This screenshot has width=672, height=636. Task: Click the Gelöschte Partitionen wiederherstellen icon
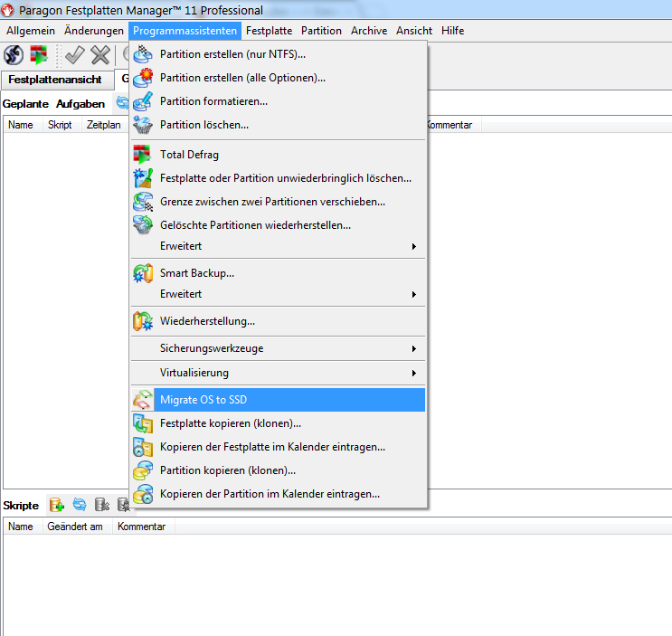click(x=143, y=225)
